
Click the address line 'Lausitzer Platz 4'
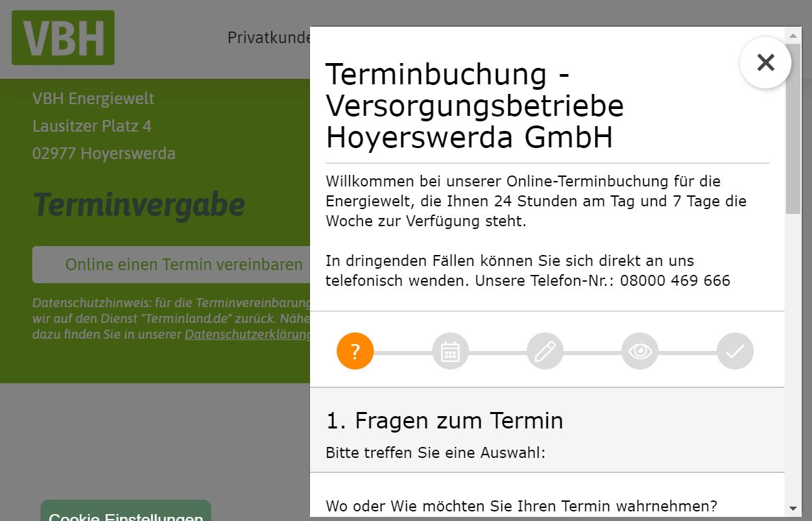(92, 126)
